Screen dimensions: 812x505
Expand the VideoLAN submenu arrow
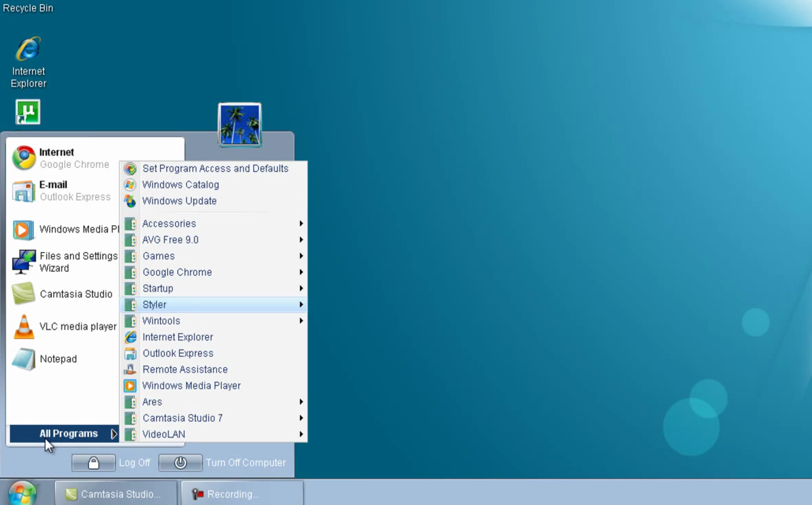[x=301, y=434]
